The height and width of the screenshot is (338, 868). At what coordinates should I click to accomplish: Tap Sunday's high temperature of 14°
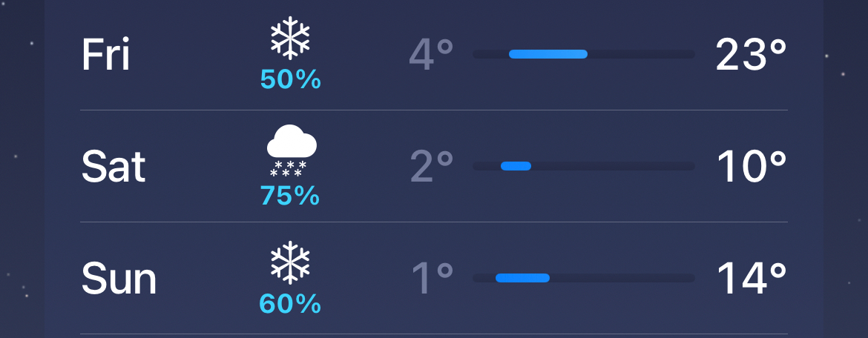751,279
